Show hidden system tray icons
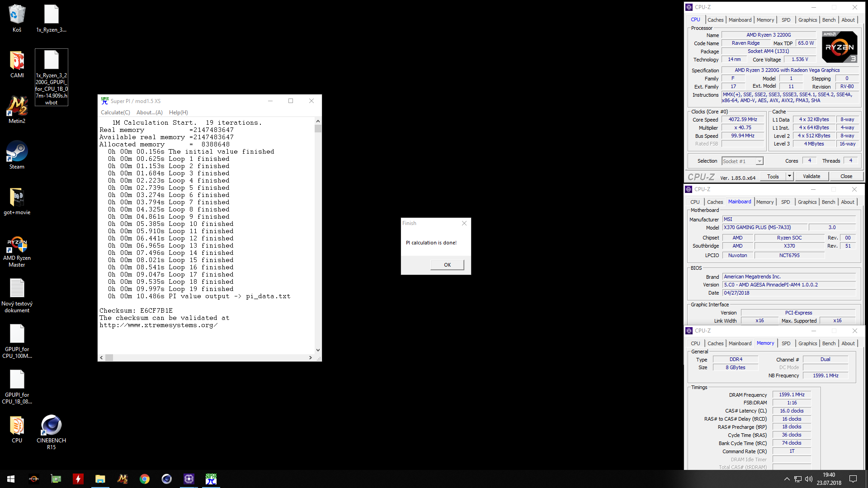The height and width of the screenshot is (488, 868). (x=787, y=479)
